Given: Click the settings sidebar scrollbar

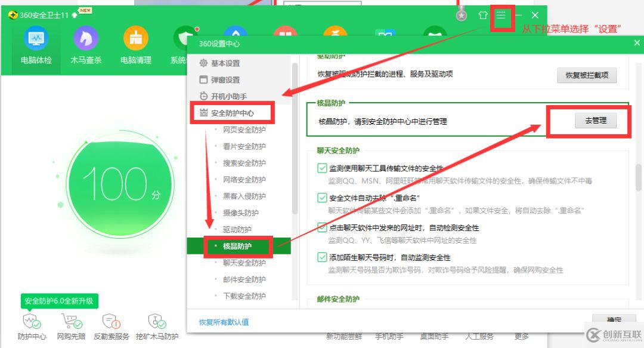Looking at the screenshot, I should pyautogui.click(x=295, y=138).
